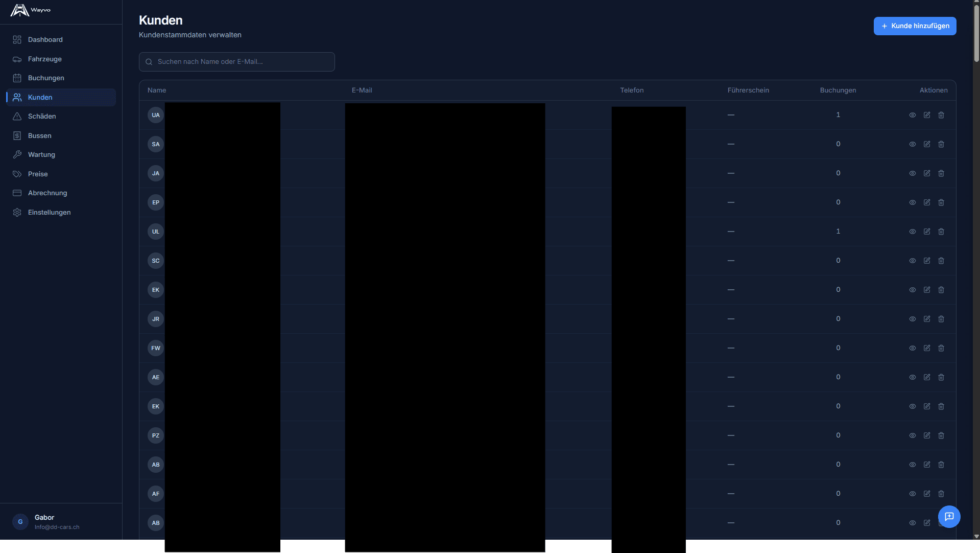This screenshot has height=553, width=980.
Task: Click the eye view icon for customer UA
Action: click(x=912, y=115)
